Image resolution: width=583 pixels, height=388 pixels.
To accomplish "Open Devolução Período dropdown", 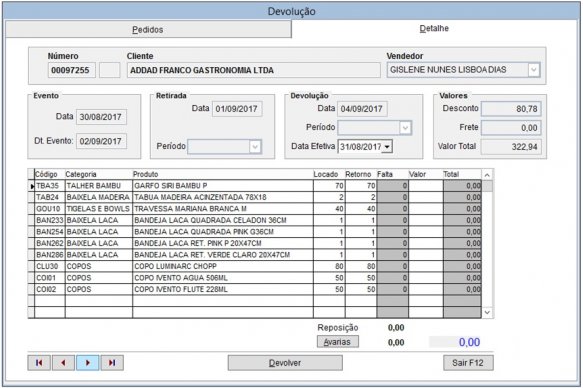I will click(405, 128).
